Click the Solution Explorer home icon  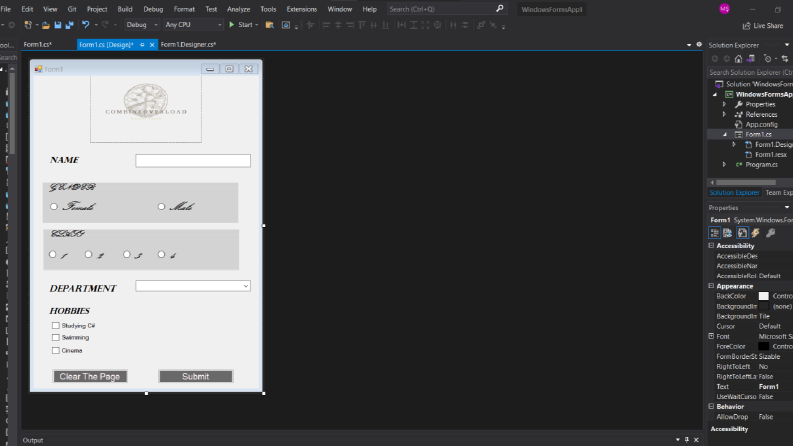[x=738, y=59]
